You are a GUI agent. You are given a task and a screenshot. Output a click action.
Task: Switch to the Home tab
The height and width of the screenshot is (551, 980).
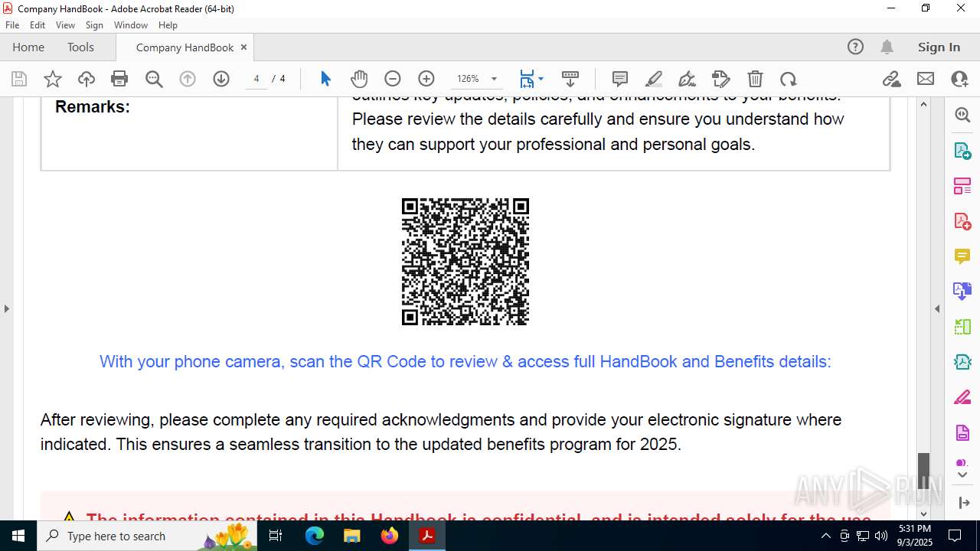(x=28, y=47)
